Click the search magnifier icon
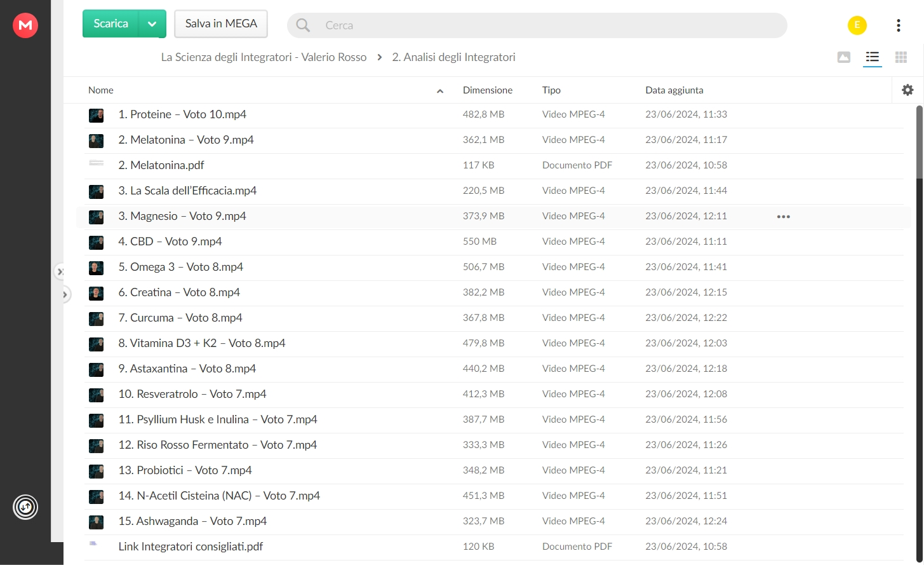 304,25
